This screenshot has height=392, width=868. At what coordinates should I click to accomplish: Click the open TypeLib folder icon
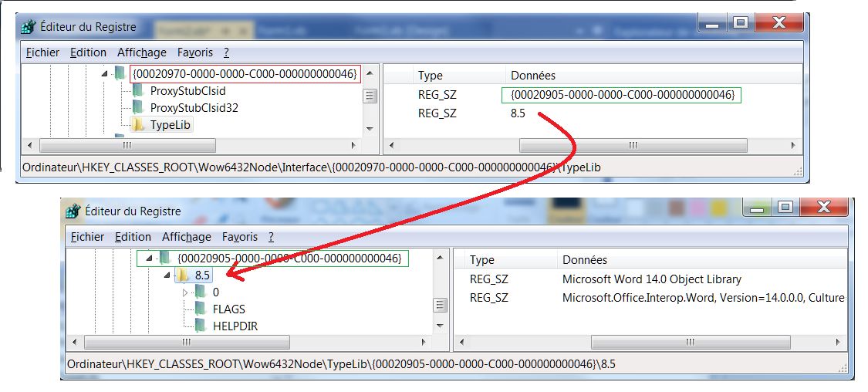point(138,125)
